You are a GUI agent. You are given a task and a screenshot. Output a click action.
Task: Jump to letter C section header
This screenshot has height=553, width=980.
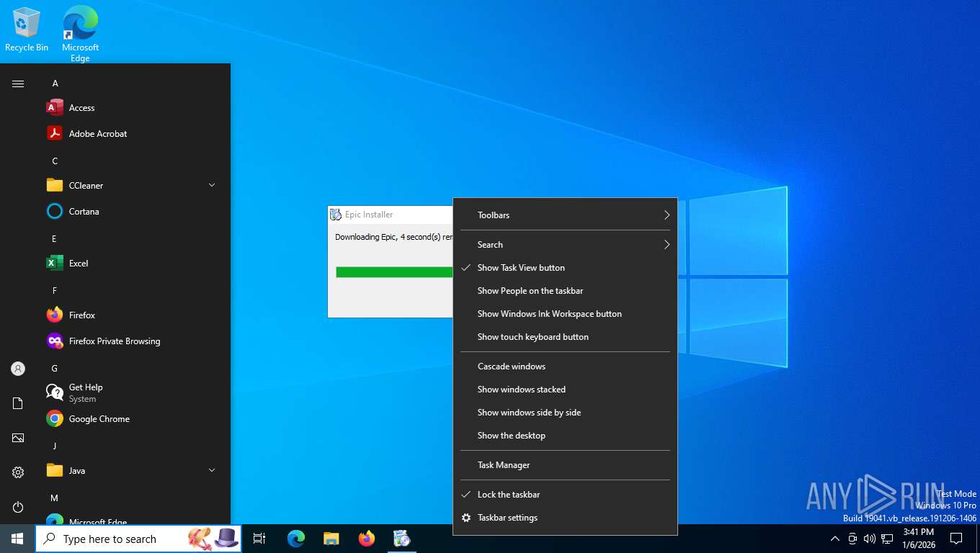click(x=55, y=161)
